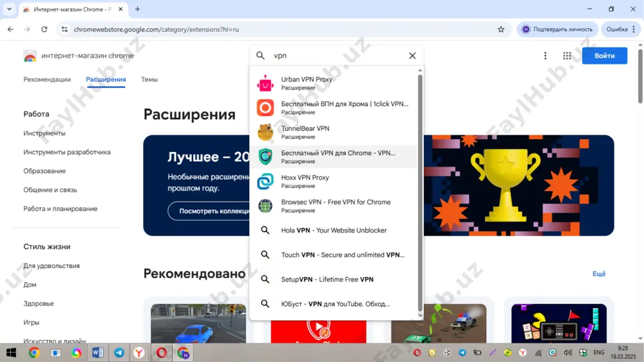Open store three-dot menu beside apps grid
This screenshot has width=644, height=362.
pyautogui.click(x=545, y=55)
